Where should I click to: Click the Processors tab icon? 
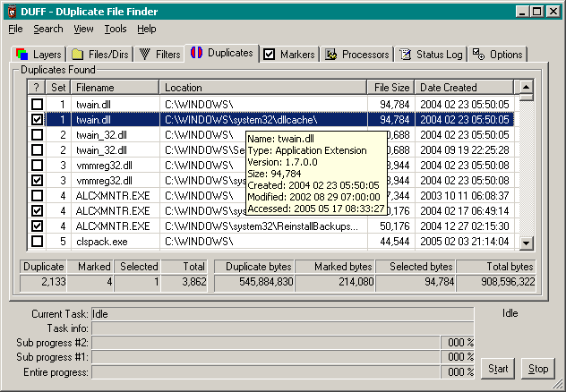tap(331, 55)
